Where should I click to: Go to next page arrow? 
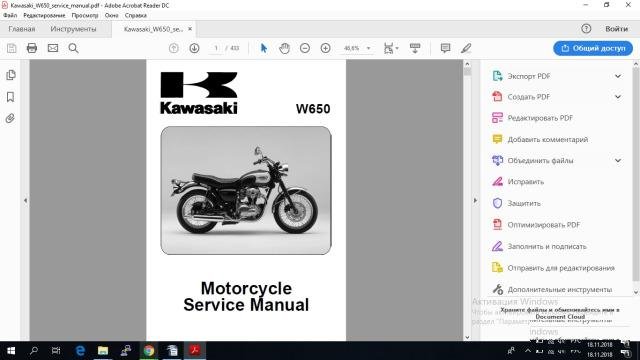[x=194, y=48]
